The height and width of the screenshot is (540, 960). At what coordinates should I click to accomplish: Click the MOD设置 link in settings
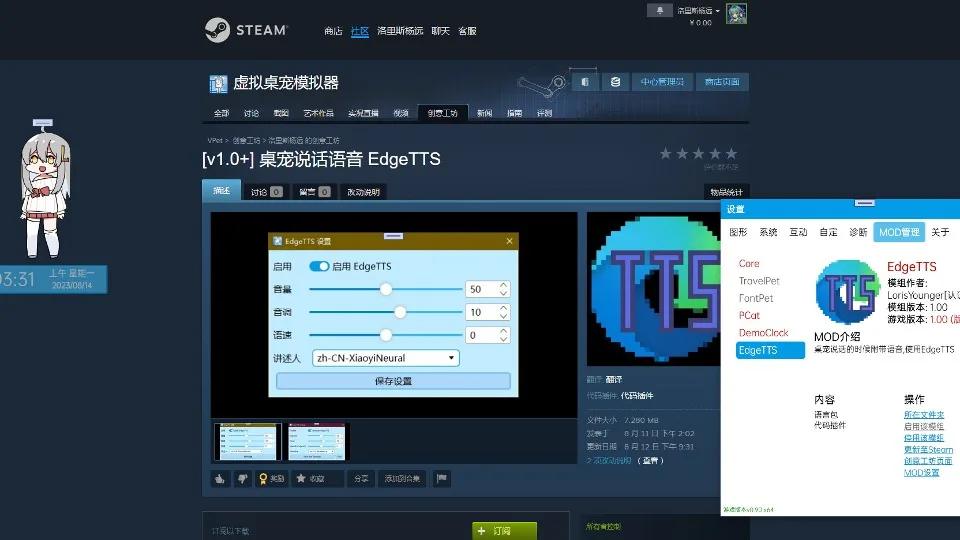pyautogui.click(x=921, y=473)
